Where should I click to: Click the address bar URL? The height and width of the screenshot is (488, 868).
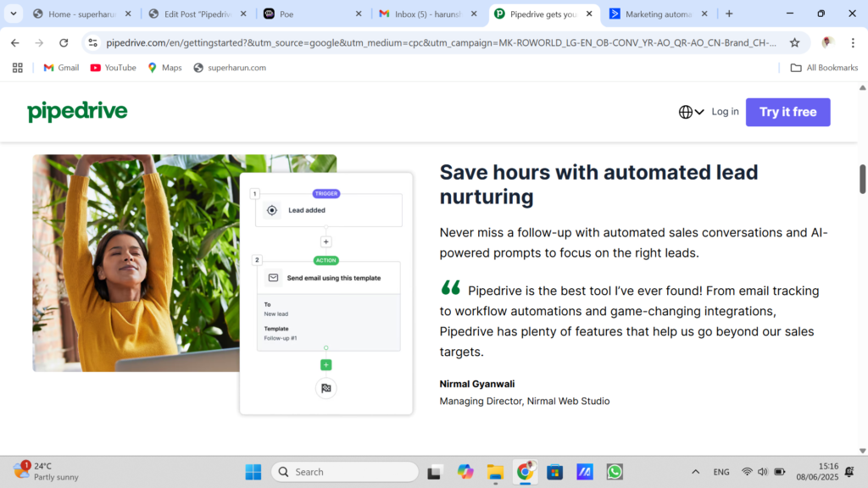point(441,42)
